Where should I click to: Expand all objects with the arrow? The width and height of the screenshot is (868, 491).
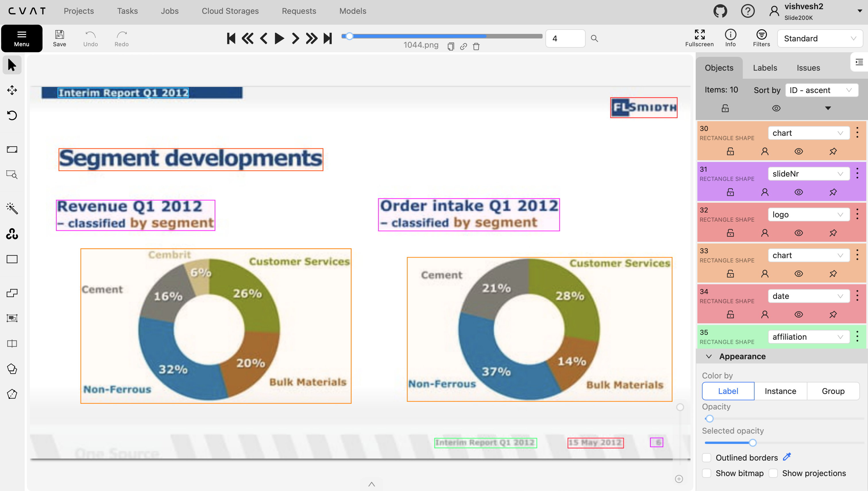pos(828,108)
